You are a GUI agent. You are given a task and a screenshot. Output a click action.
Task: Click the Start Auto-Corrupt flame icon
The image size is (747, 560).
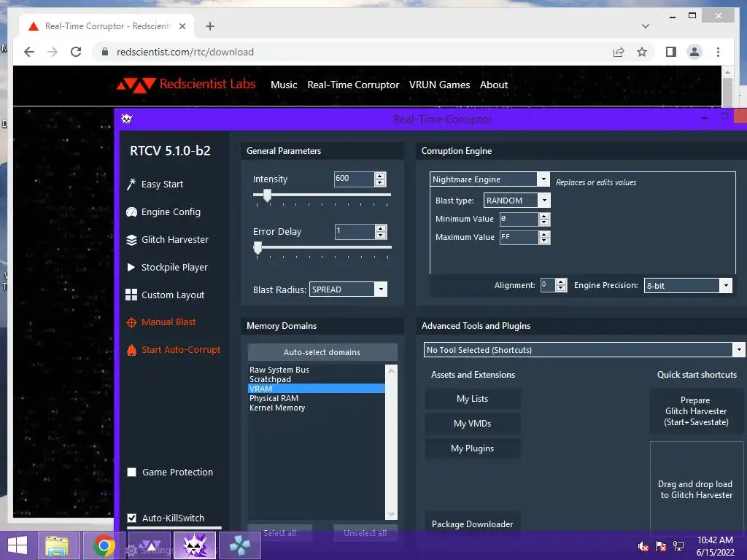(x=131, y=350)
